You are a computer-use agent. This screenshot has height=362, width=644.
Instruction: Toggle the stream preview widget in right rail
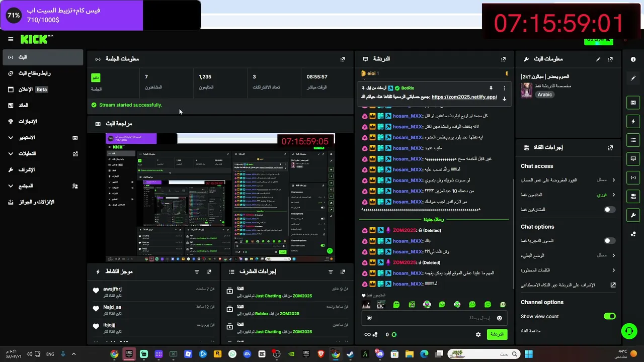(x=633, y=103)
